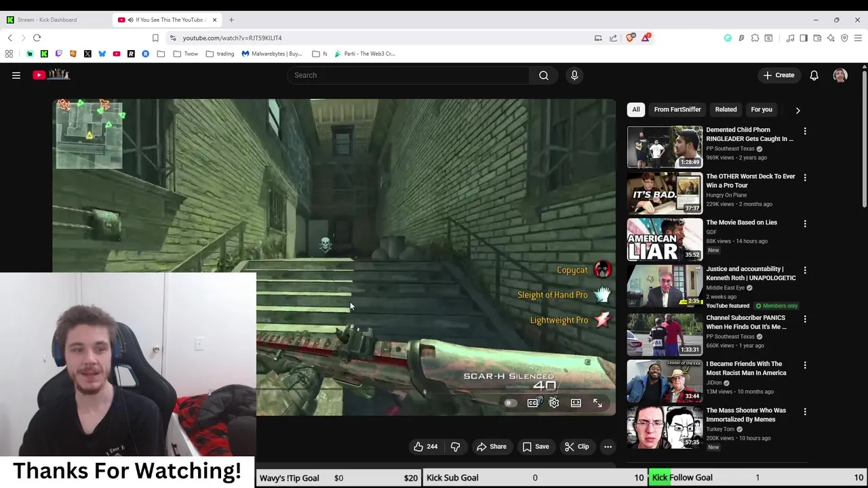This screenshot has height=488, width=868.
Task: Toggle the browser sidebar panel icon
Action: click(x=804, y=38)
